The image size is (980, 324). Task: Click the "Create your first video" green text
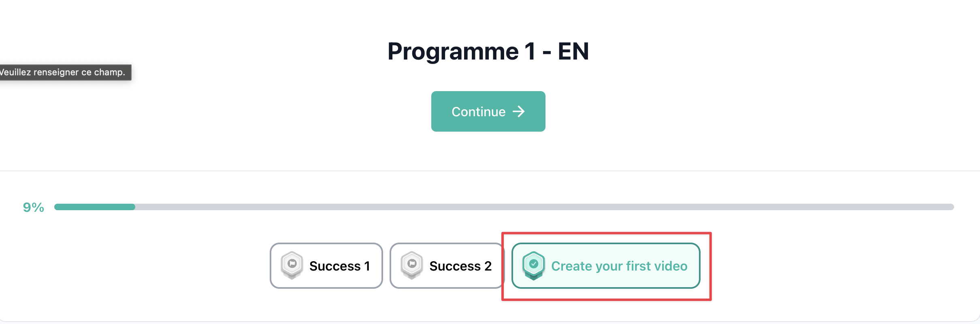coord(619,266)
